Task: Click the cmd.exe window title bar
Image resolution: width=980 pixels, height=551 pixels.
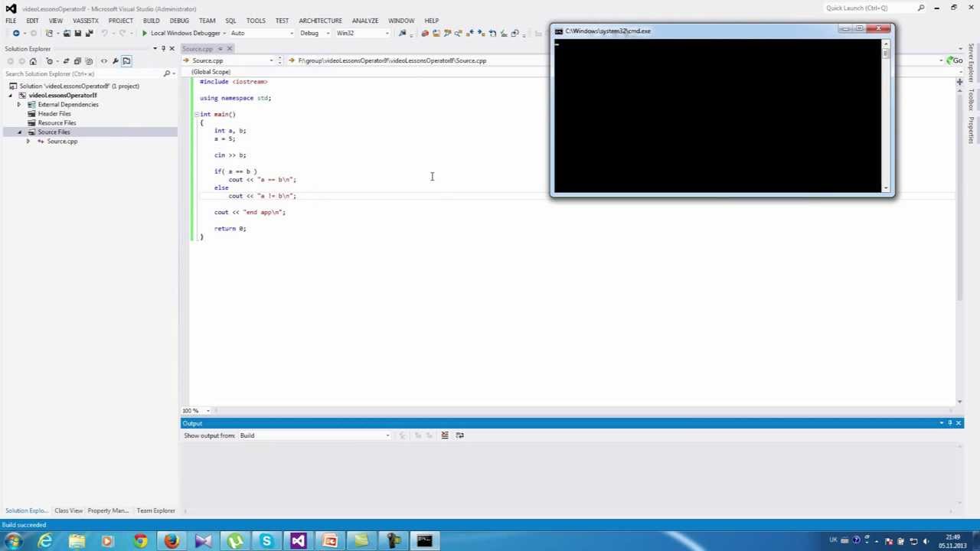Action: [x=697, y=31]
